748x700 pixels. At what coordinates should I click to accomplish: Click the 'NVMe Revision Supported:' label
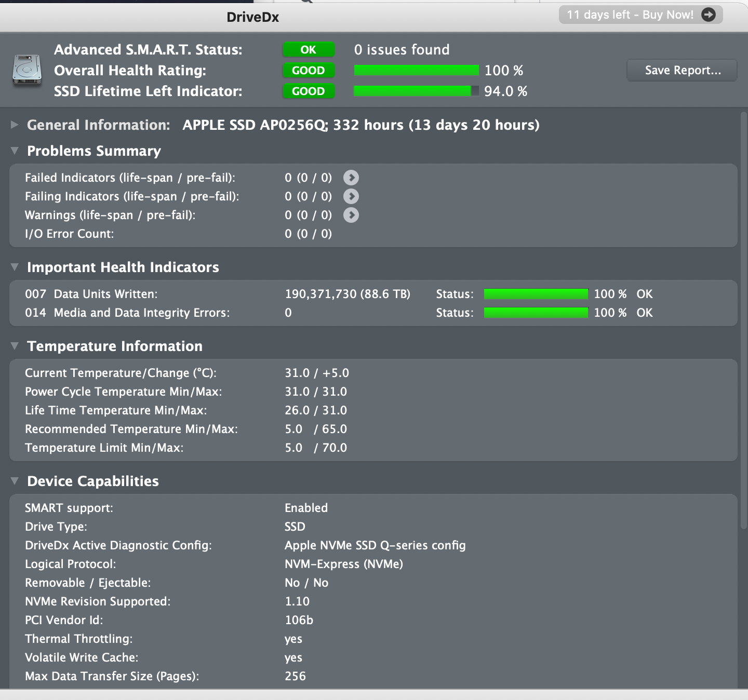click(x=98, y=601)
